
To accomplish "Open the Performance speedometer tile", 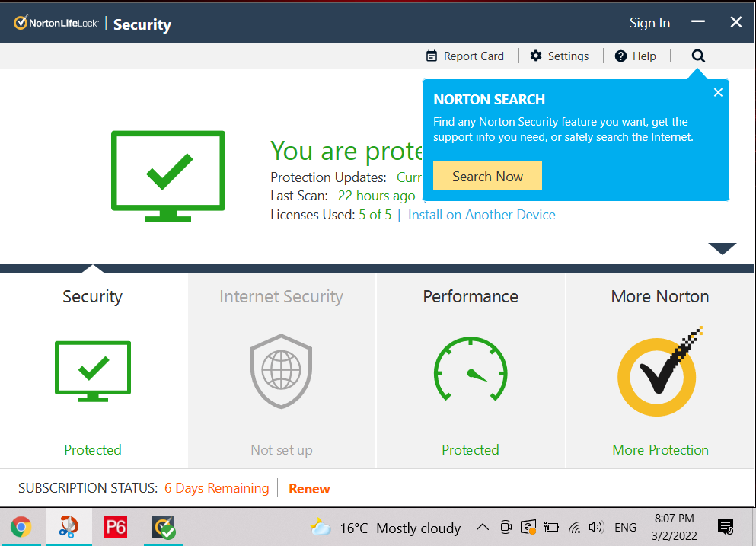I will [x=471, y=369].
